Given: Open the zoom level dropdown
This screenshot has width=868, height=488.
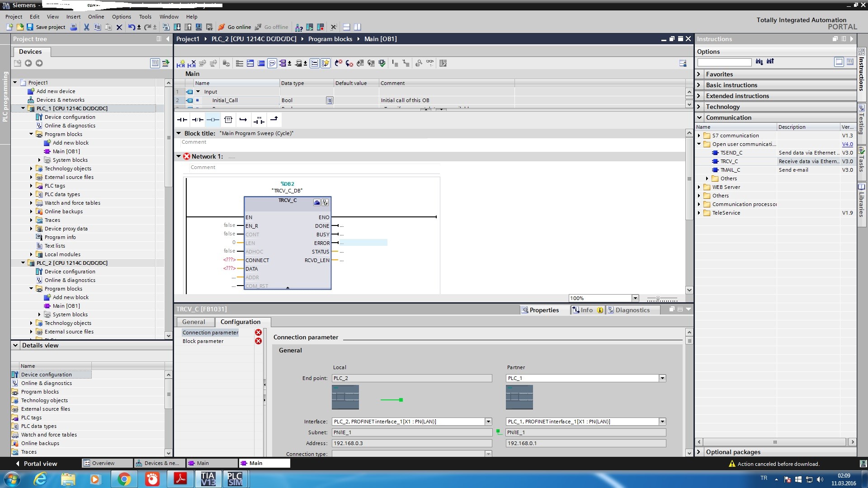Looking at the screenshot, I should coord(635,298).
